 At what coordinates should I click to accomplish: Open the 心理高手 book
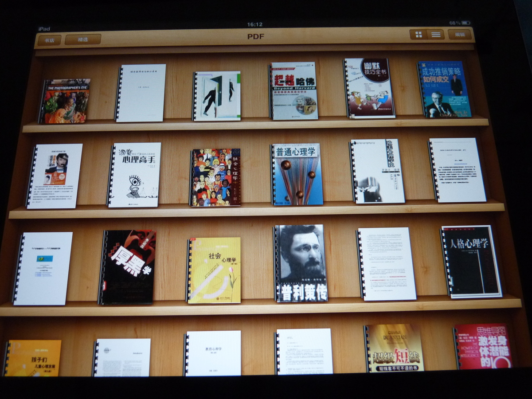point(134,175)
